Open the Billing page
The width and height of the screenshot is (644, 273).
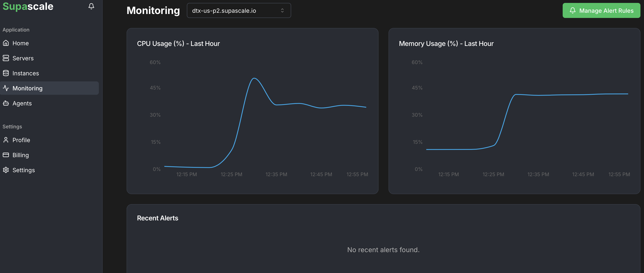[20, 155]
